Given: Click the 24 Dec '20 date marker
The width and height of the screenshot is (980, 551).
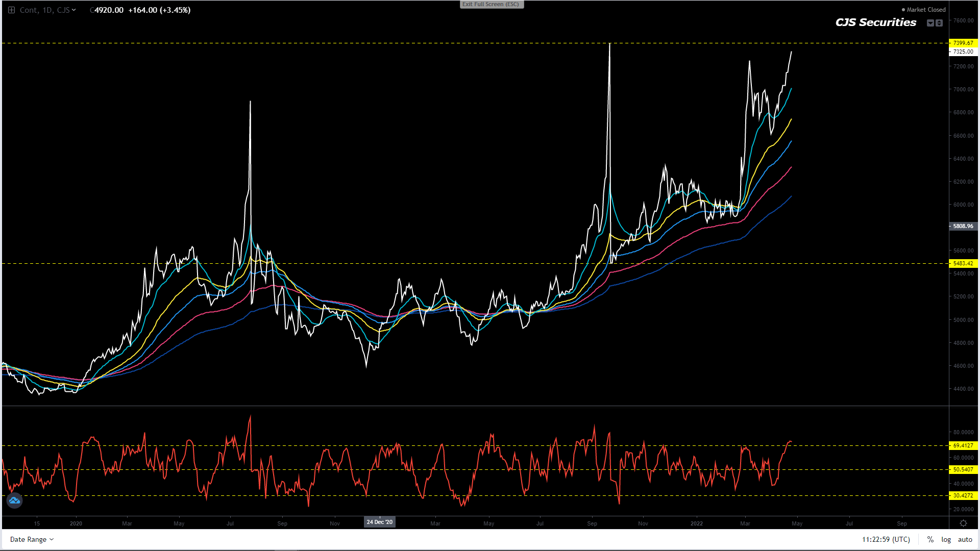Looking at the screenshot, I should (379, 522).
